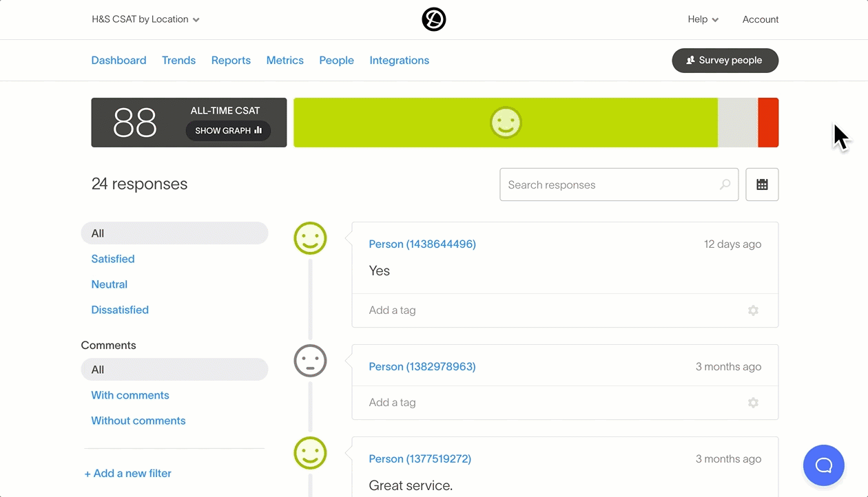The image size is (868, 497).
Task: Navigate to the Integrations tab
Action: [399, 60]
